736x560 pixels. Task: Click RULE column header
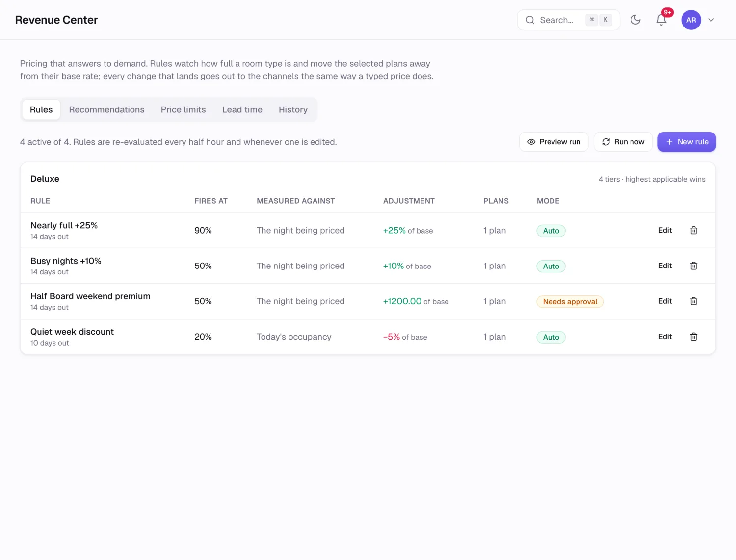coord(40,201)
